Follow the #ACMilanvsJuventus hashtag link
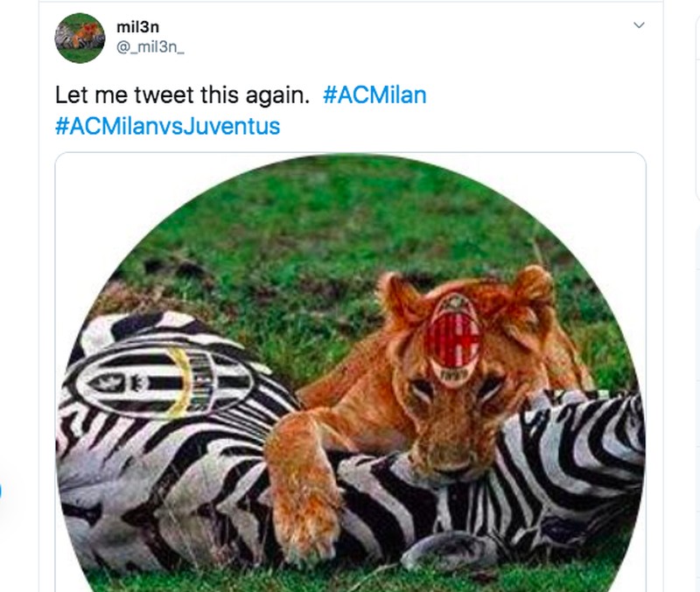Viewport: 700px width, 592px height. click(x=167, y=125)
